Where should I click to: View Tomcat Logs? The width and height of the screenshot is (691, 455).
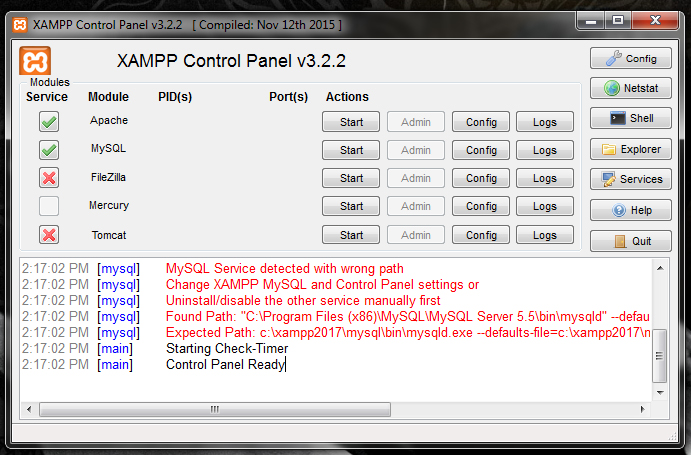545,235
